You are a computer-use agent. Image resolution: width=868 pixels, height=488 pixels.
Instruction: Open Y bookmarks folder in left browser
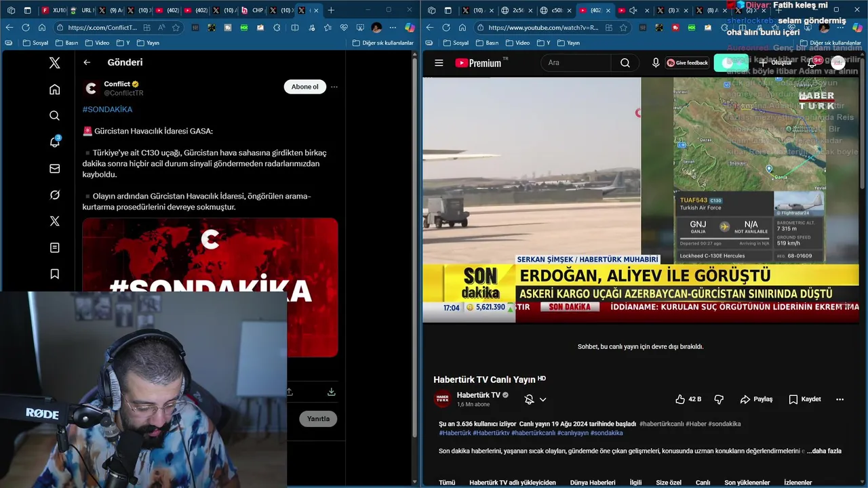point(122,43)
